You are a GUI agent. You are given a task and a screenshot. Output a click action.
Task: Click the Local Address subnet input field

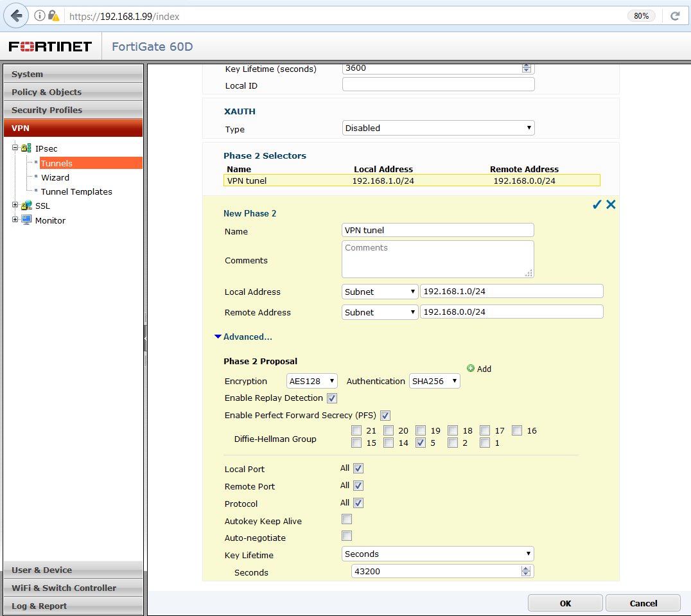click(511, 291)
